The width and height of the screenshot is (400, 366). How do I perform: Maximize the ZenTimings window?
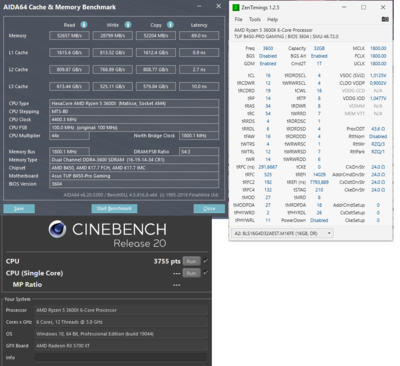pos(364,7)
